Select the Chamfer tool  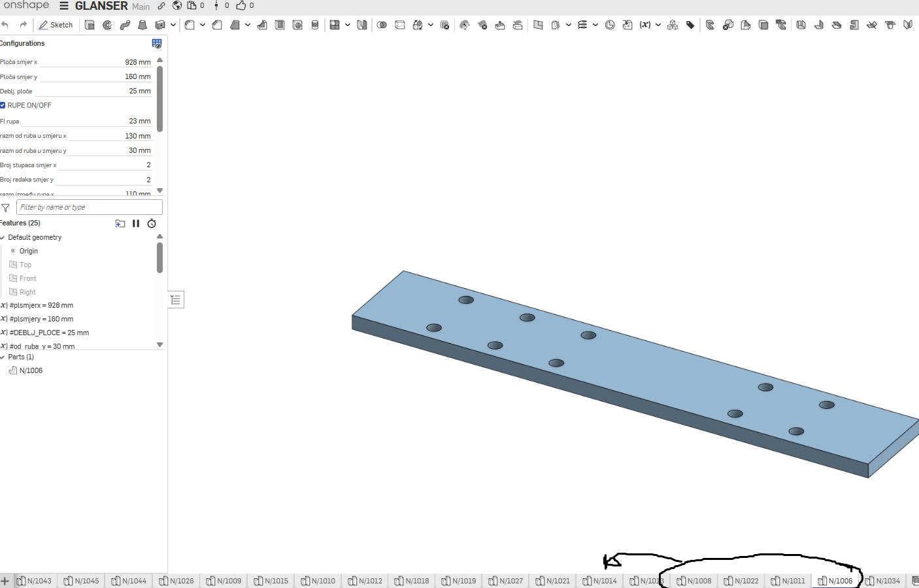(x=217, y=25)
